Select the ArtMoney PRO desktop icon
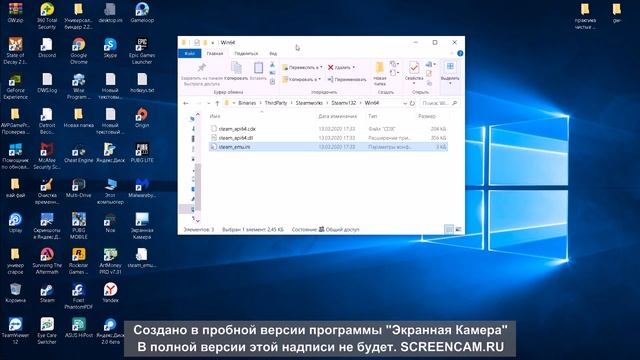 point(110,261)
